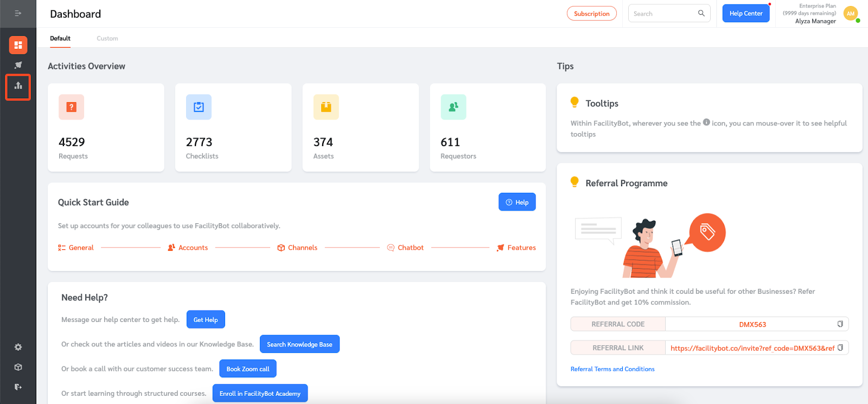Image resolution: width=868 pixels, height=404 pixels.
Task: Click the rocket Features icon in sidebar
Action: pyautogui.click(x=18, y=65)
